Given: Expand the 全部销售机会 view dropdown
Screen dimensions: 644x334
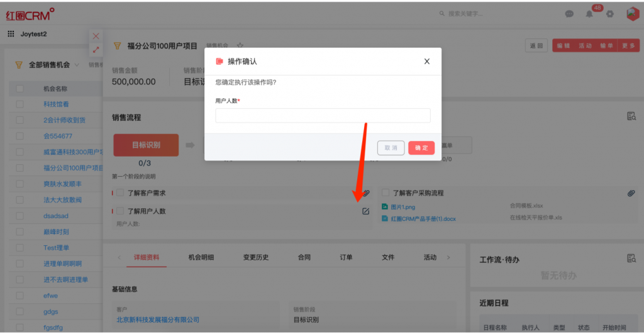Looking at the screenshot, I should tap(77, 65).
